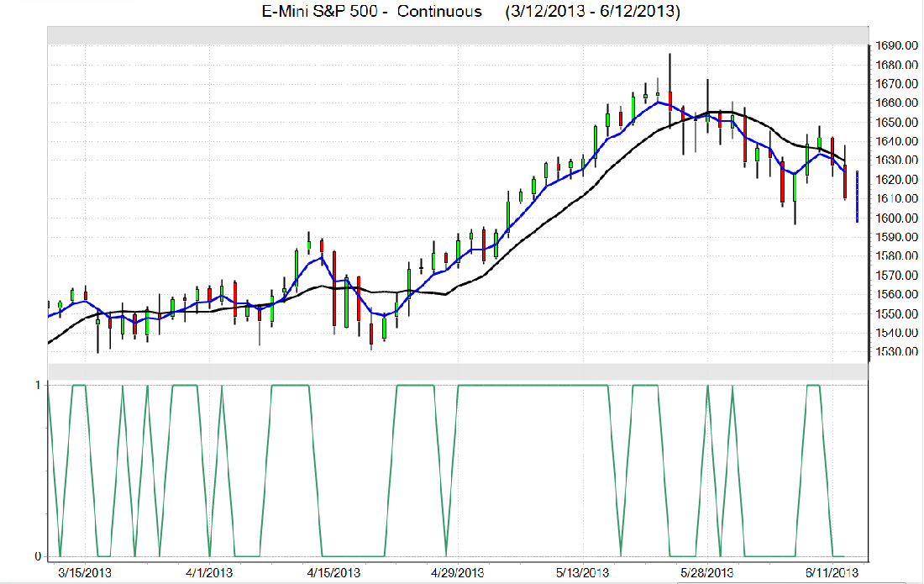Viewport: 924px width, 584px height.
Task: Click the 5/28/2013 date axis label
Action: 706,573
